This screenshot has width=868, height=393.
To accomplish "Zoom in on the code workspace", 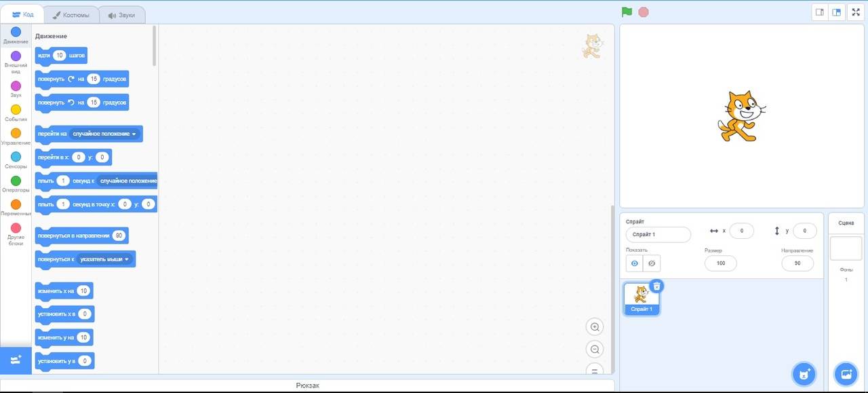I will 595,327.
